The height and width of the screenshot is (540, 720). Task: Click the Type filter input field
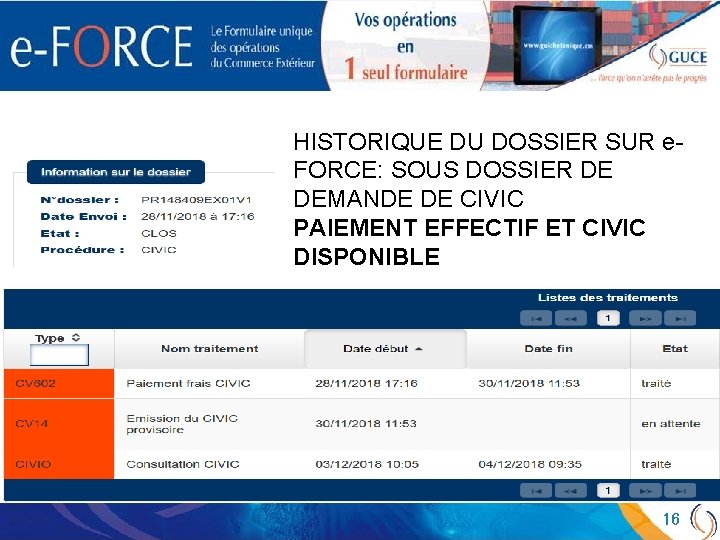59,355
